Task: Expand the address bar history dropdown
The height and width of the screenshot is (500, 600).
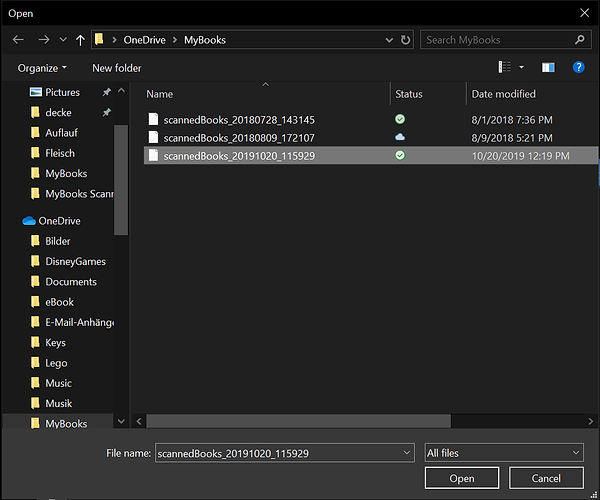Action: point(389,40)
